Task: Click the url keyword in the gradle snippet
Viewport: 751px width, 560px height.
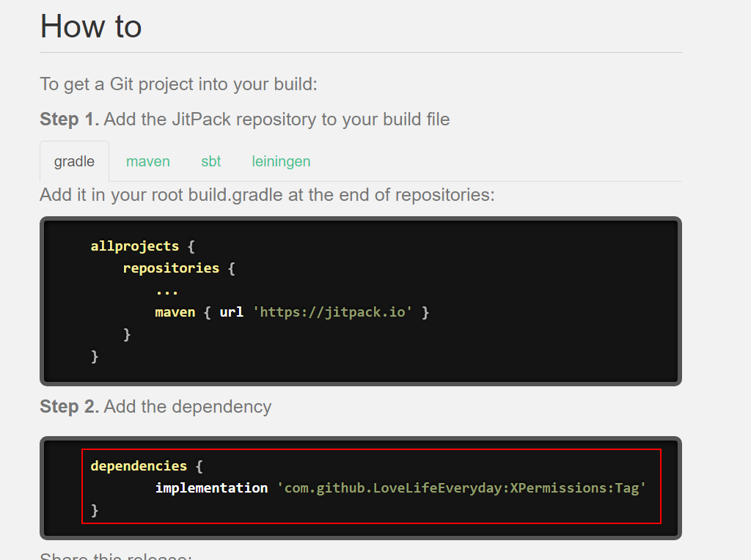Action: pos(231,312)
